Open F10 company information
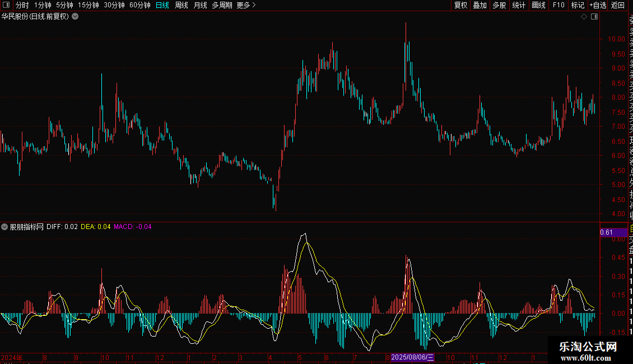 tap(558, 5)
